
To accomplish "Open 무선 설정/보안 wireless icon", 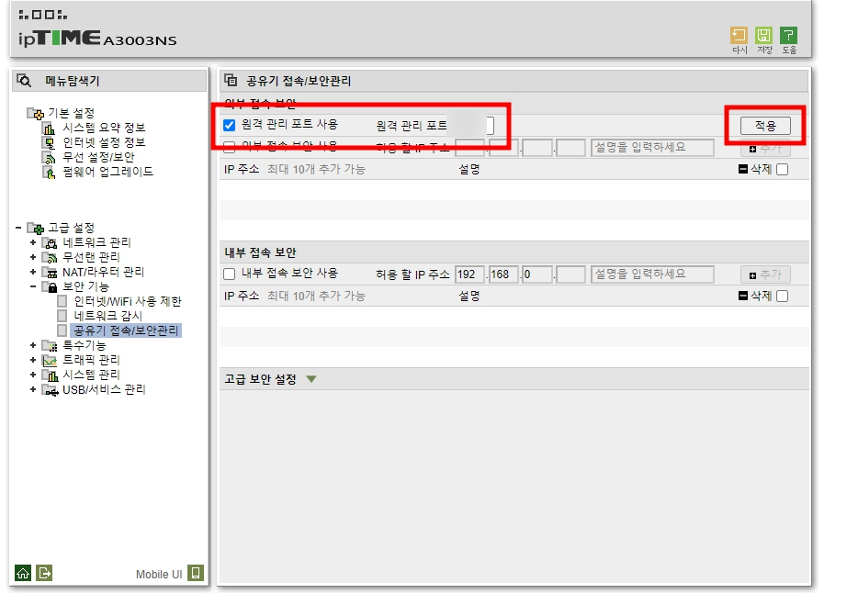I will coord(50,158).
